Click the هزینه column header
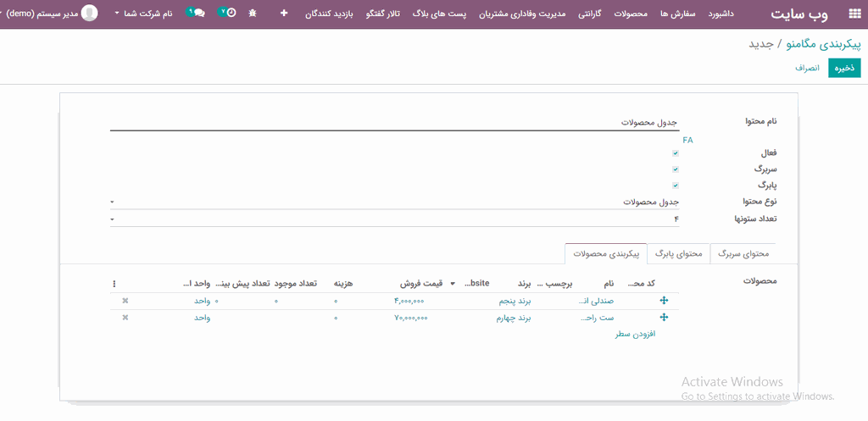868x421 pixels. pyautogui.click(x=343, y=283)
